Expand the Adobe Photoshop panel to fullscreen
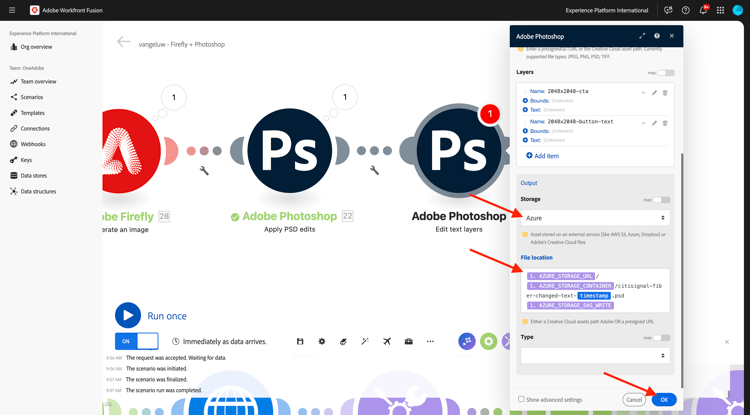The width and height of the screenshot is (750, 415). [642, 36]
